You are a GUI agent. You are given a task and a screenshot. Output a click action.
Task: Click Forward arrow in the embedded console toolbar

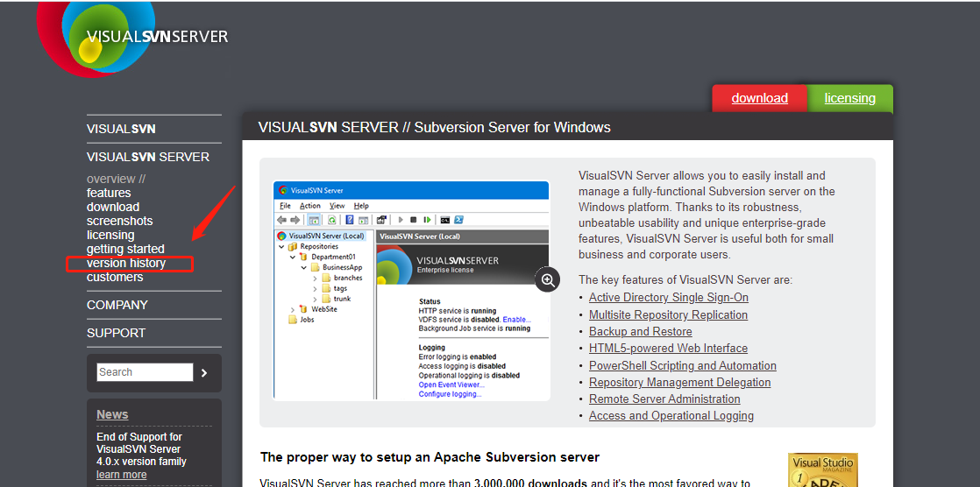tap(295, 220)
